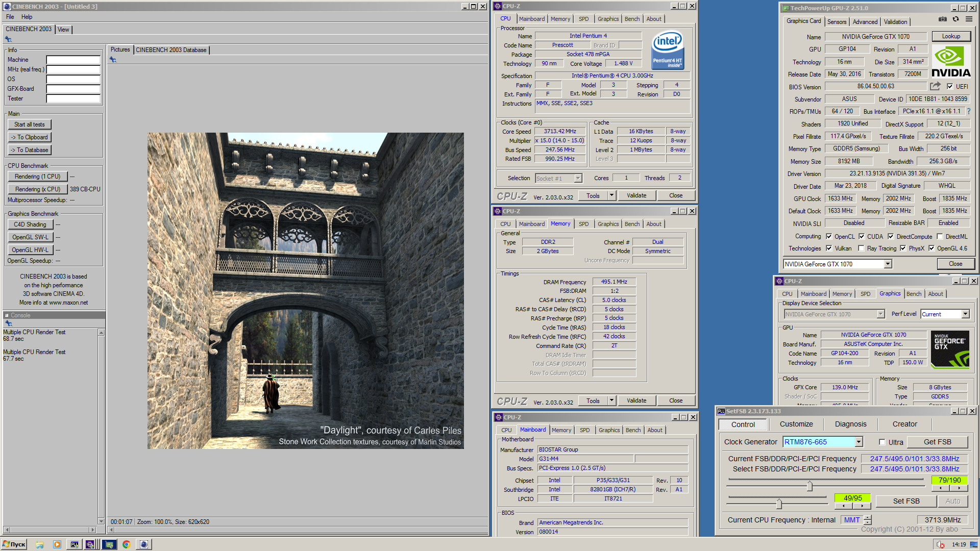Click the GeForce GTX logo in CPU-Z Graphics
This screenshot has width=980, height=551.
(950, 349)
